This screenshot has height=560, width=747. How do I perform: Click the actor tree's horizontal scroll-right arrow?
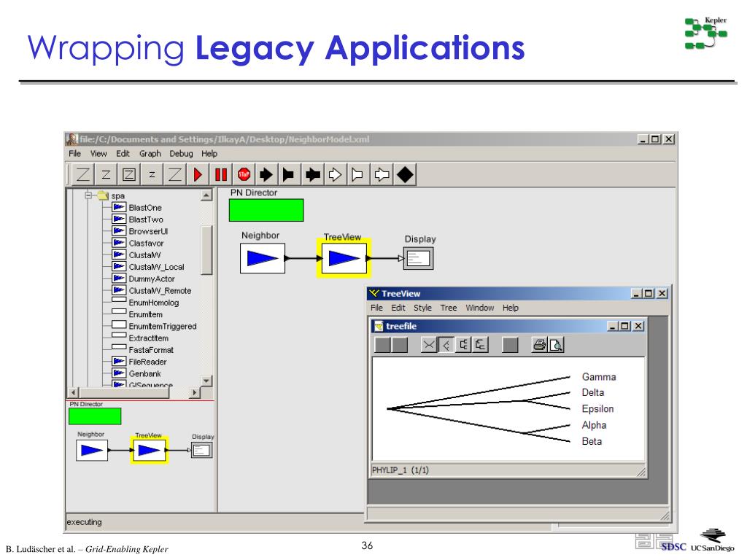pos(194,393)
